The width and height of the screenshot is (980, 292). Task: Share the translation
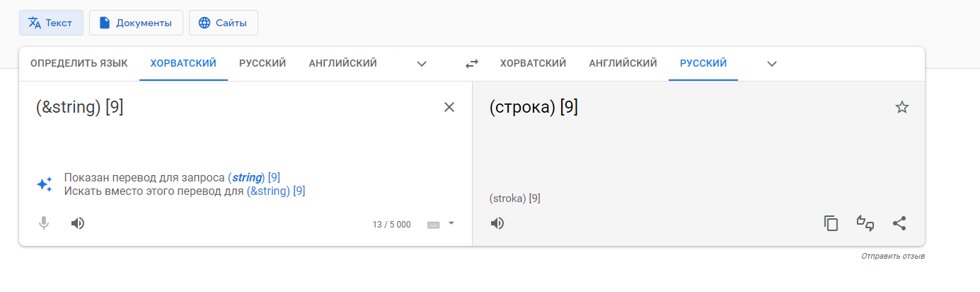(899, 223)
